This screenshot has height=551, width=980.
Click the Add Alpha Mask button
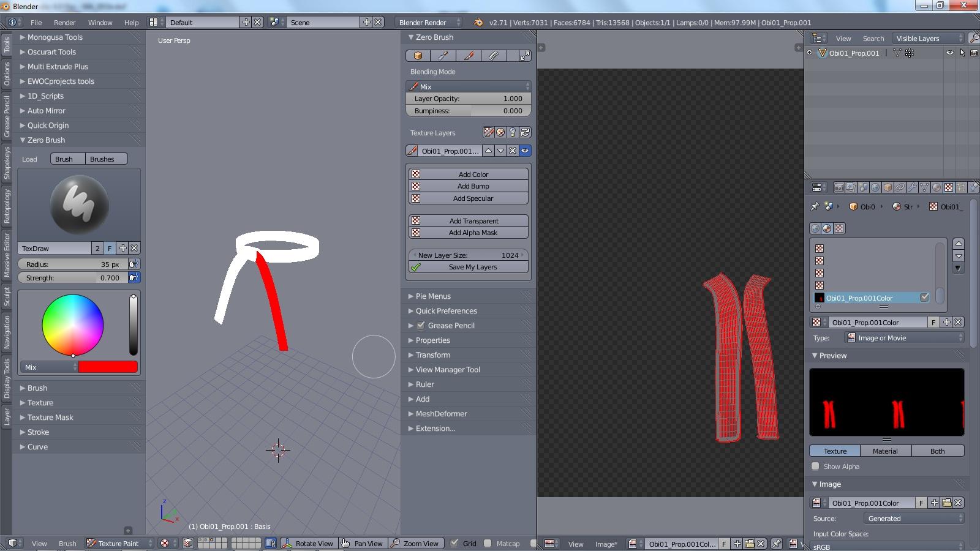469,233
